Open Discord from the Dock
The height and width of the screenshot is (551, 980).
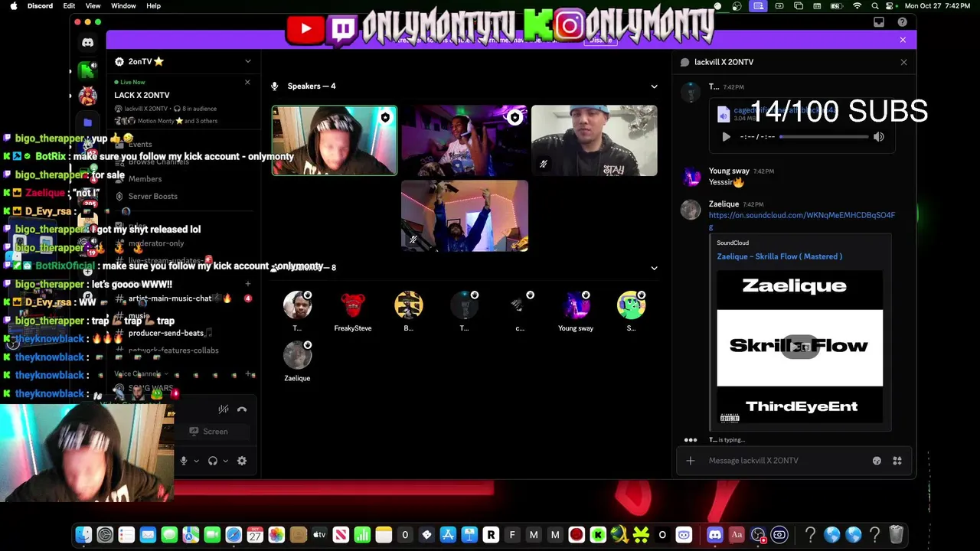[715, 535]
